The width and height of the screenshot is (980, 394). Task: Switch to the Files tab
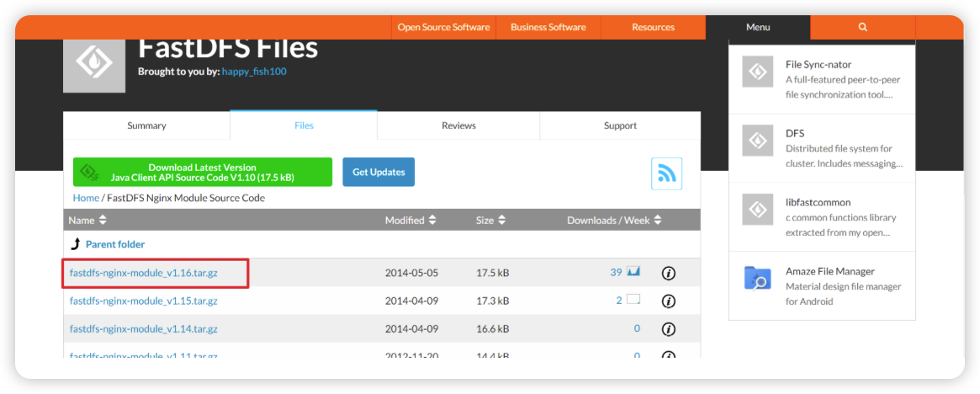[x=304, y=125]
